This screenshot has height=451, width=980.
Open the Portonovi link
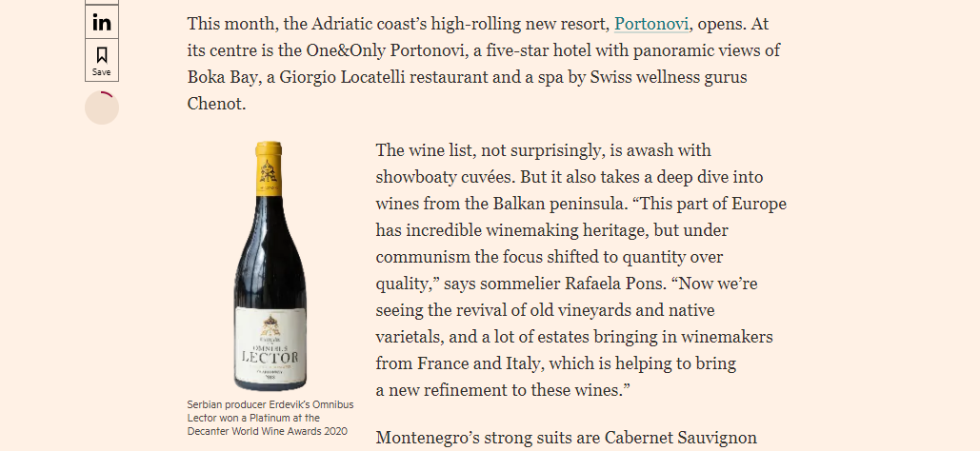(x=651, y=24)
